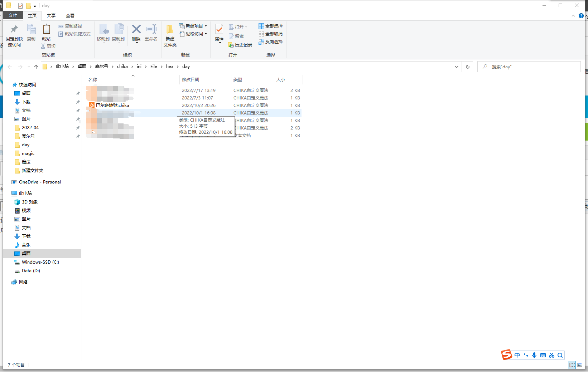Screen dimensions: 588x372
Task: Click the Copy to (复制到) icon
Action: (x=119, y=29)
